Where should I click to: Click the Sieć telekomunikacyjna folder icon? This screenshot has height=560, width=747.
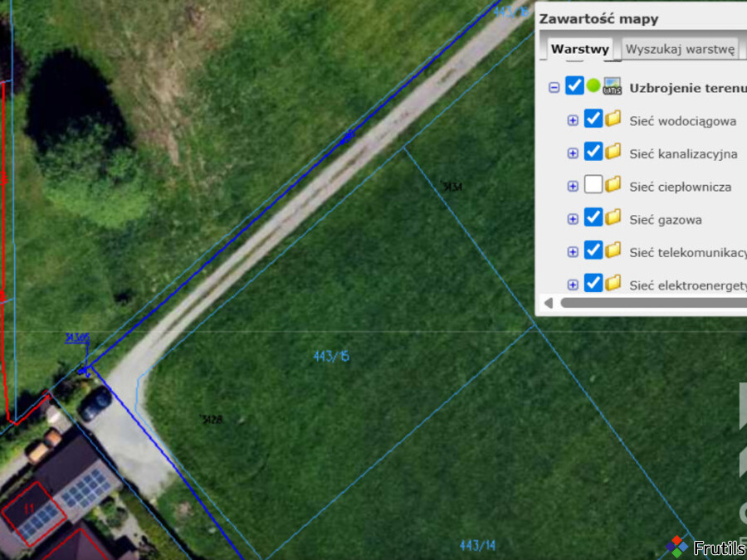[613, 250]
